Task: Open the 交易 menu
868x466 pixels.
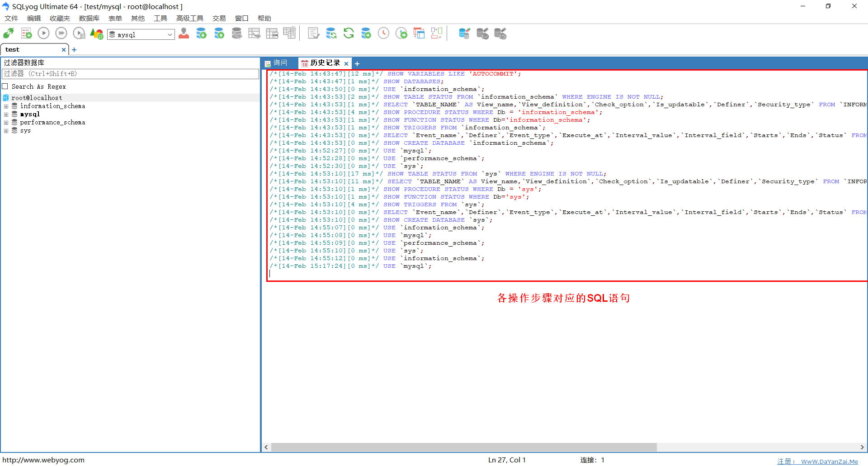Action: click(219, 18)
